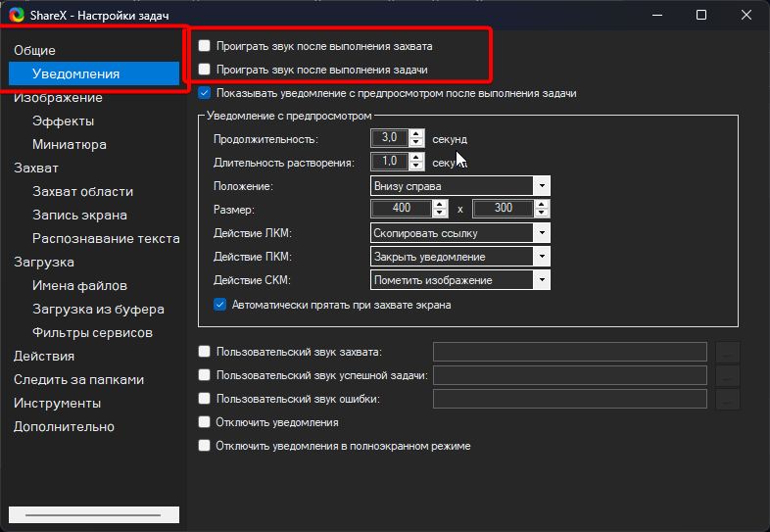Maximize the ShareX settings window

(x=701, y=16)
